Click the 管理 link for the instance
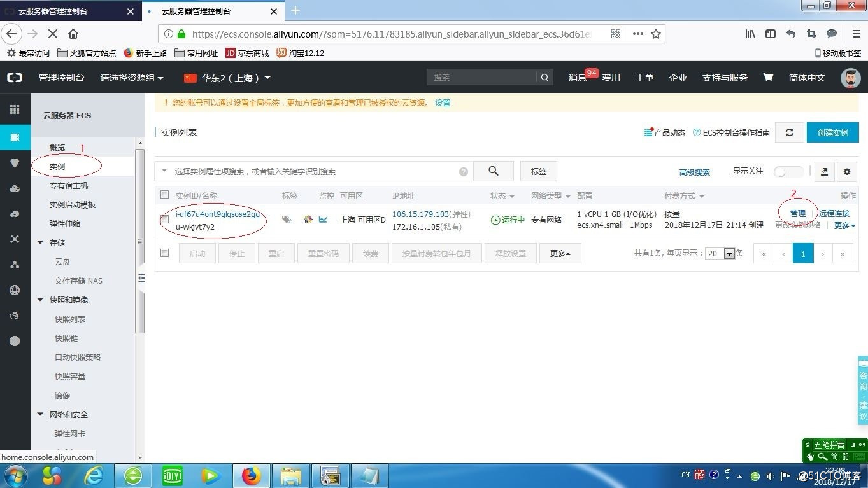 click(798, 214)
